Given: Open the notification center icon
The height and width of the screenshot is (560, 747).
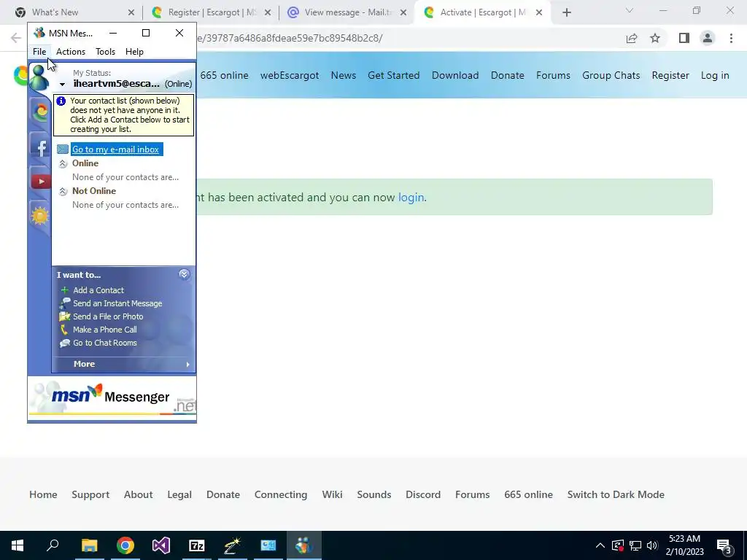Looking at the screenshot, I should [x=724, y=546].
